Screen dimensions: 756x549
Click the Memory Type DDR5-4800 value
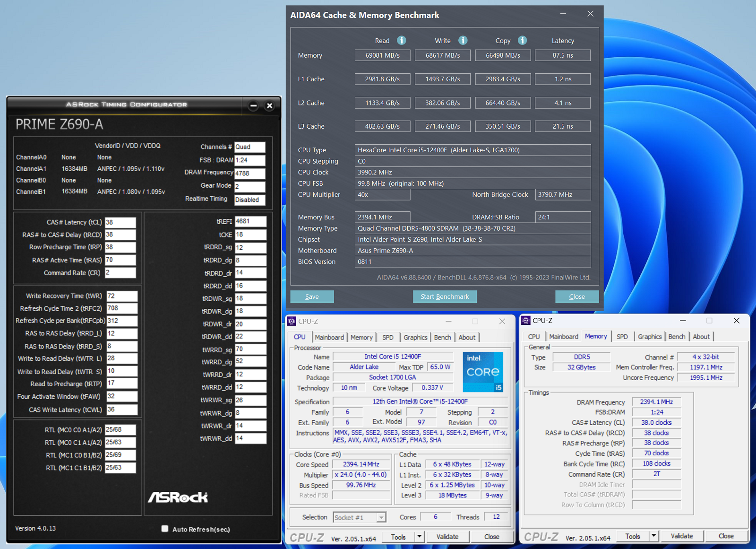[x=472, y=228]
